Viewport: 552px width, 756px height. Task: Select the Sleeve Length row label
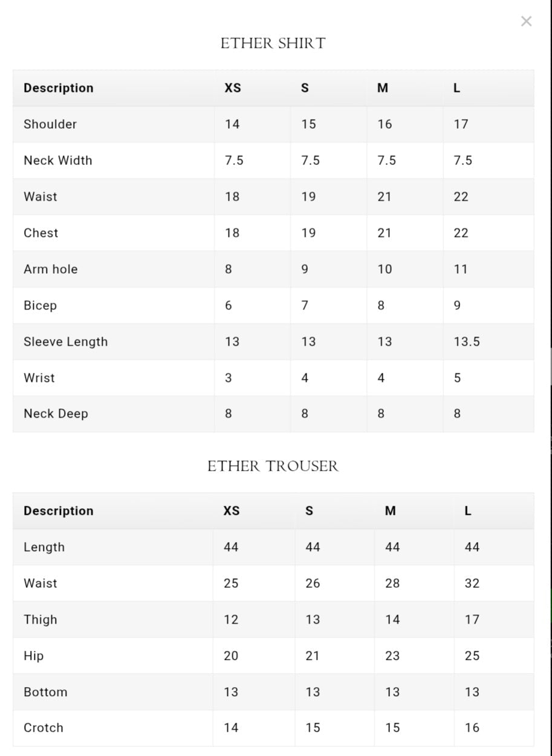[65, 341]
